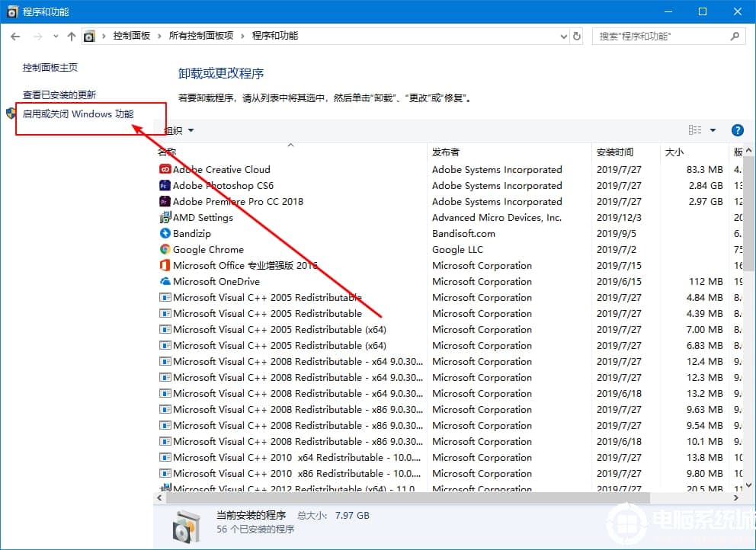
Task: Sort by the 安装时间 column header
Action: [626, 152]
